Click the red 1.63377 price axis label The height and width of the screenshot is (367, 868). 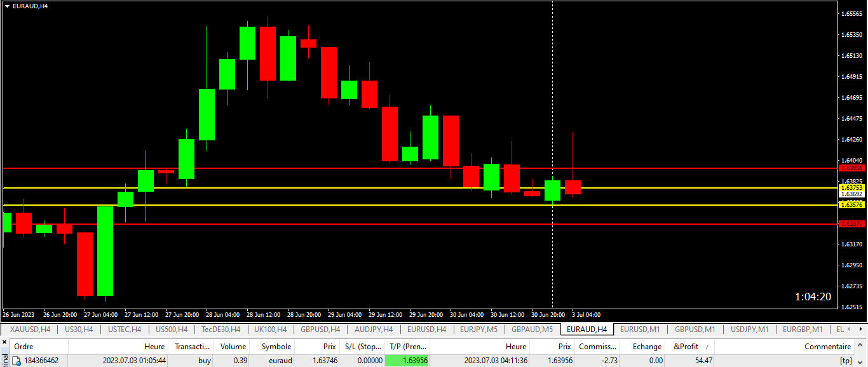click(851, 224)
